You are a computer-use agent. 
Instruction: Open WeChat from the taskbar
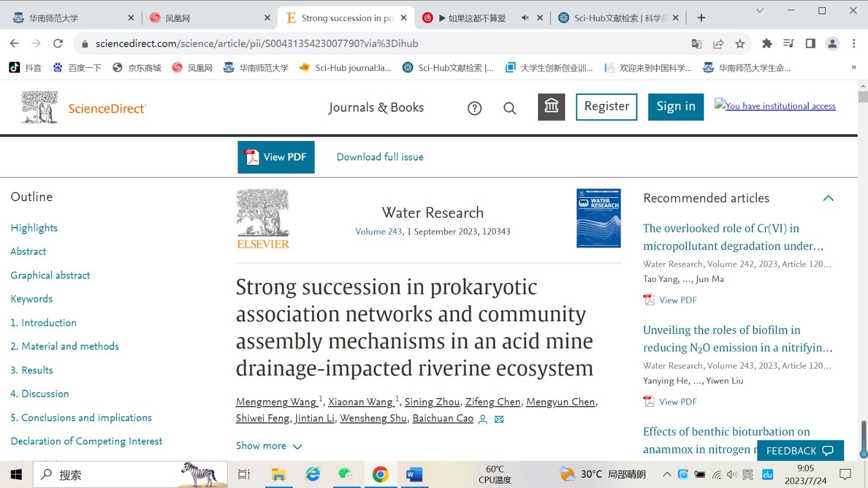coord(346,475)
